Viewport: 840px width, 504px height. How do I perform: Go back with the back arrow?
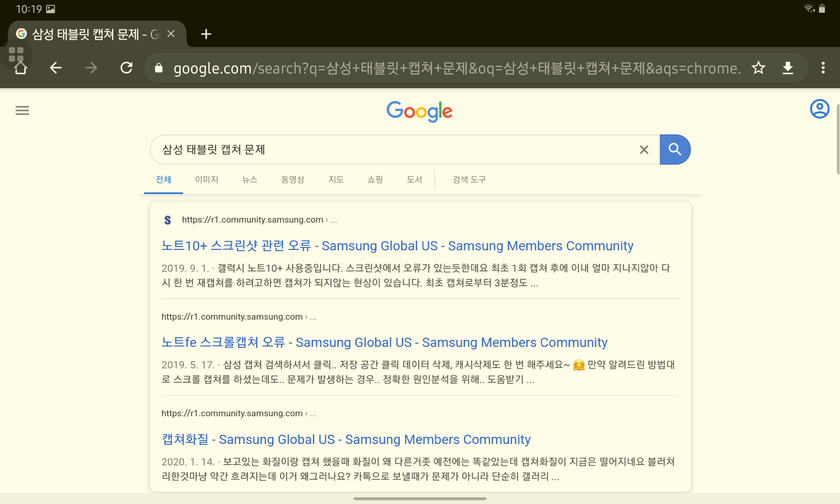(x=55, y=68)
